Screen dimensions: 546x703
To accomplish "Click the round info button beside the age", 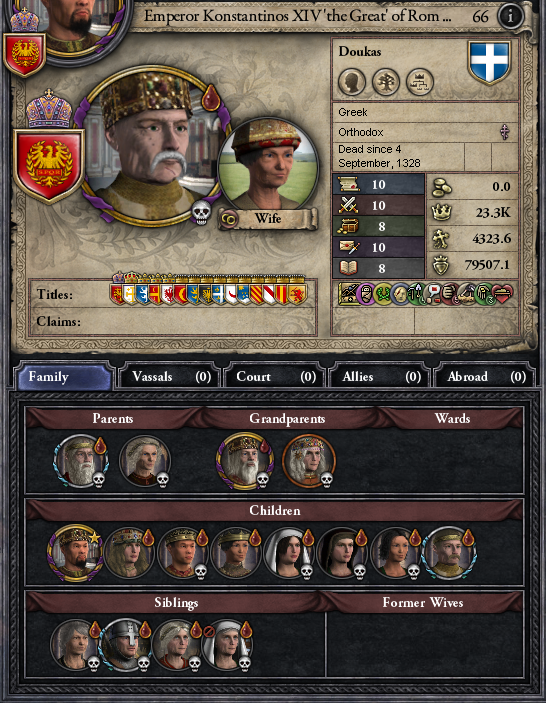I will pyautogui.click(x=510, y=16).
